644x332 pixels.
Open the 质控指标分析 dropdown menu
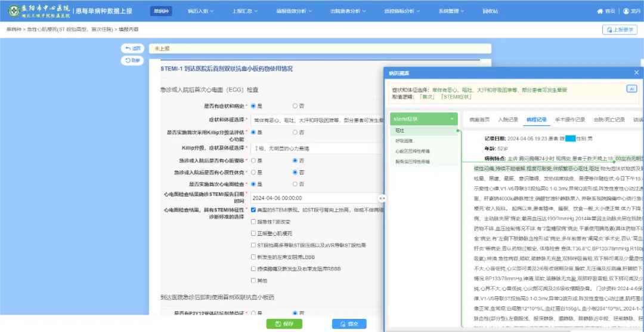click(x=402, y=11)
